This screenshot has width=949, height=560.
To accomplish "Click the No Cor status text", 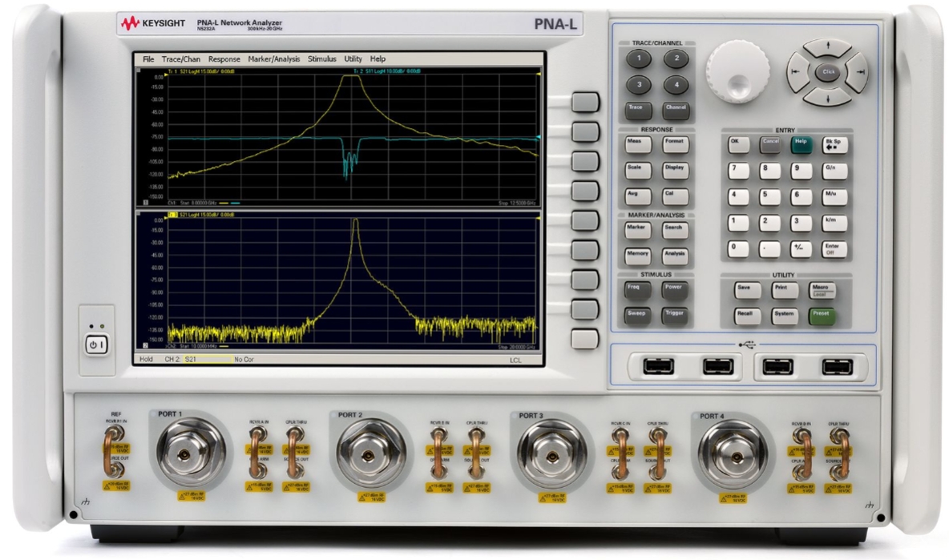I will (x=244, y=359).
